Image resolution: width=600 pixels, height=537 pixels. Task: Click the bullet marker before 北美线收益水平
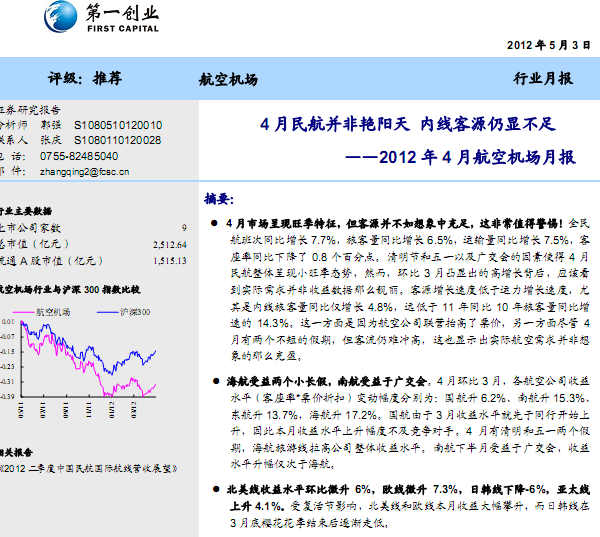tap(214, 490)
